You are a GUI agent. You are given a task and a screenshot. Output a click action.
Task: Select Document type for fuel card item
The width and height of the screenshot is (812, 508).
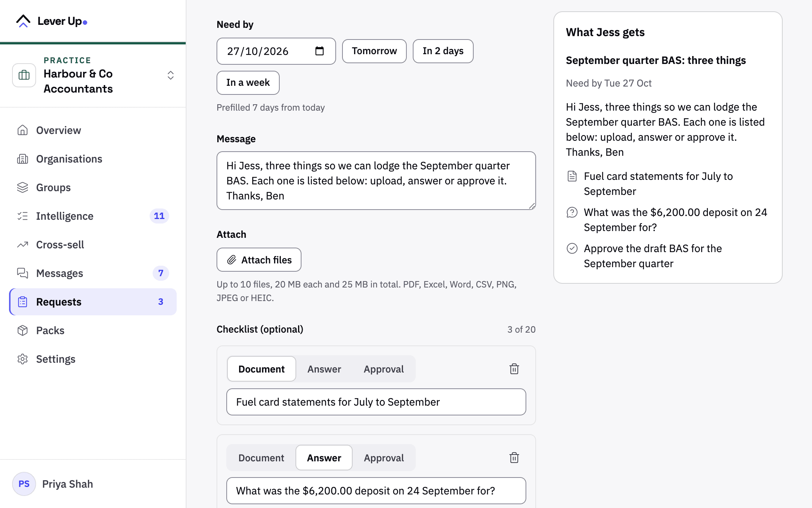coord(262,369)
